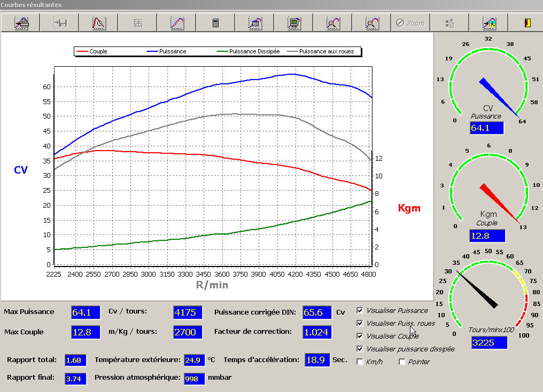This screenshot has width=543, height=392.
Task: Click the zoom in magnifier icon
Action: click(333, 23)
